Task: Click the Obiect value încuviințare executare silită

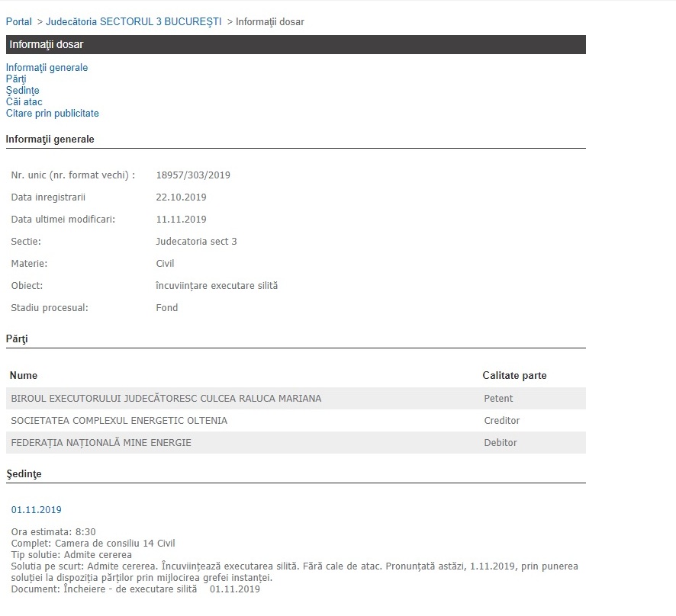Action: click(x=217, y=286)
